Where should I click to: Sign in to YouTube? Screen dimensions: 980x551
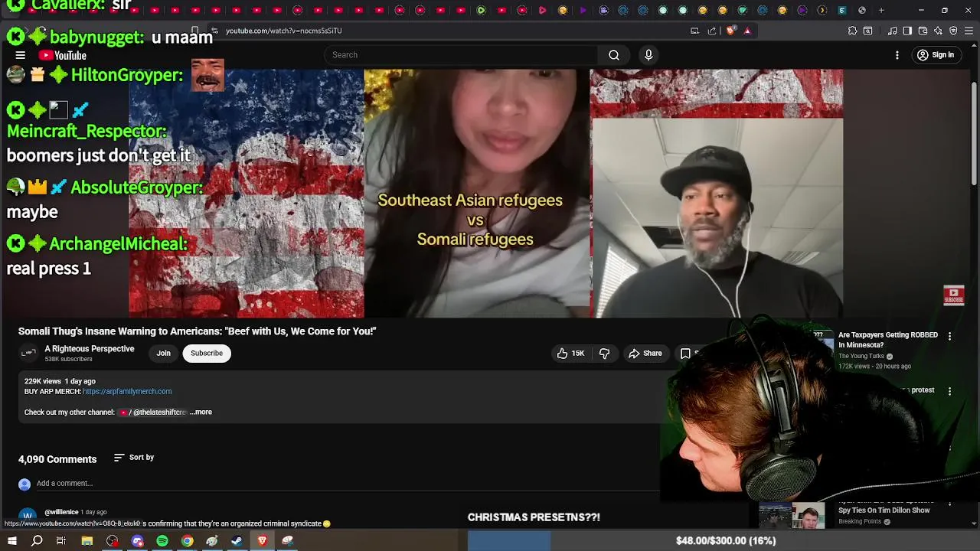(x=936, y=55)
